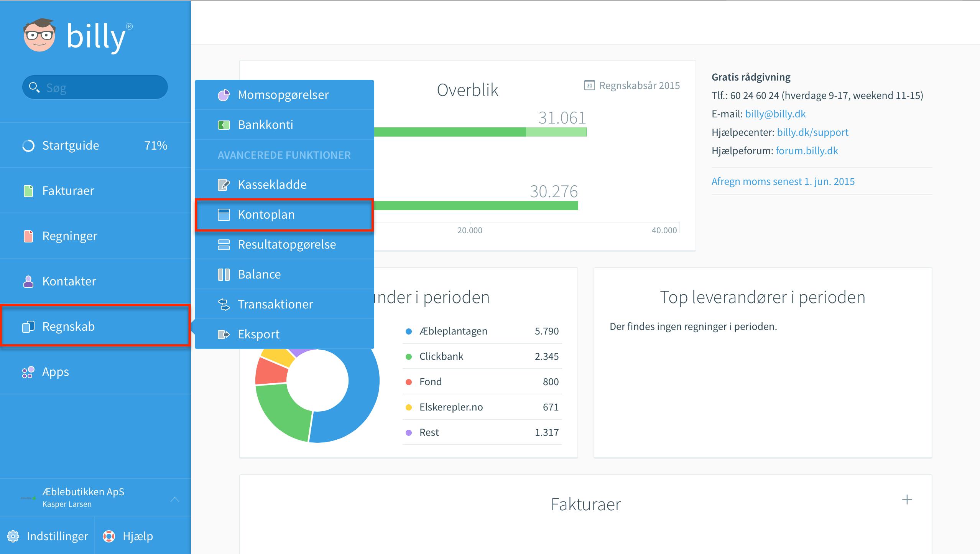Click the green Fakturaer document icon
Viewport: 980px width, 554px height.
(28, 191)
